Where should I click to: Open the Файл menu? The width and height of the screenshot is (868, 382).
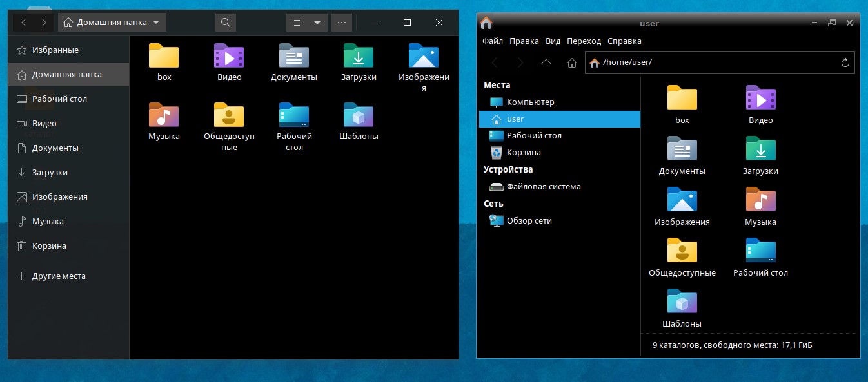point(492,41)
